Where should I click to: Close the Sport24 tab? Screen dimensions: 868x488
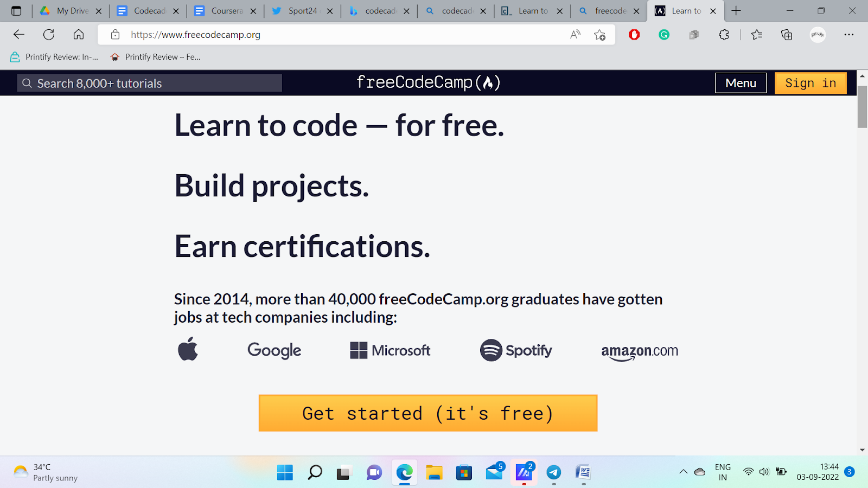click(x=330, y=11)
